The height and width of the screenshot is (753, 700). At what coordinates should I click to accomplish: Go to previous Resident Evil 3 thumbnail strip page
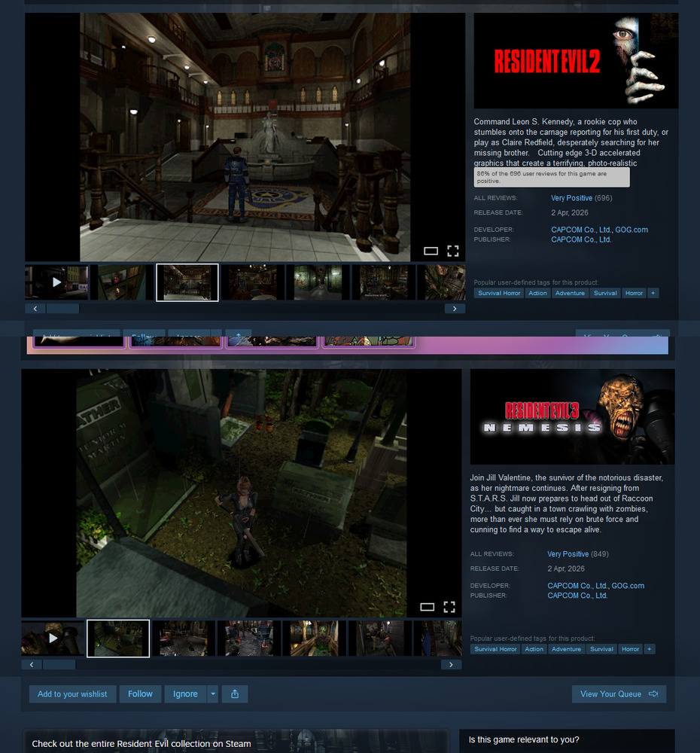(x=32, y=665)
